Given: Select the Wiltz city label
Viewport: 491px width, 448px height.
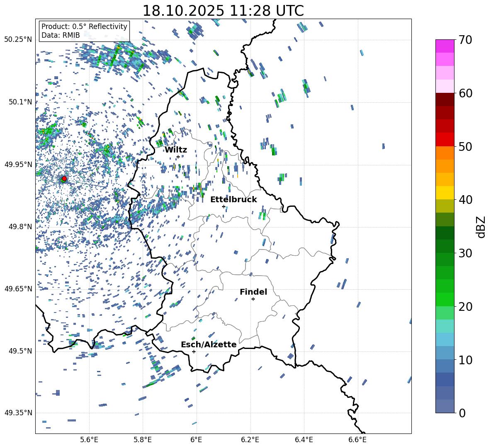Looking at the screenshot, I should [176, 150].
